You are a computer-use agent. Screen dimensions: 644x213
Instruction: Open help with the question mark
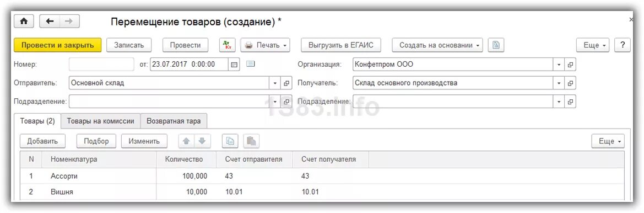tap(622, 45)
